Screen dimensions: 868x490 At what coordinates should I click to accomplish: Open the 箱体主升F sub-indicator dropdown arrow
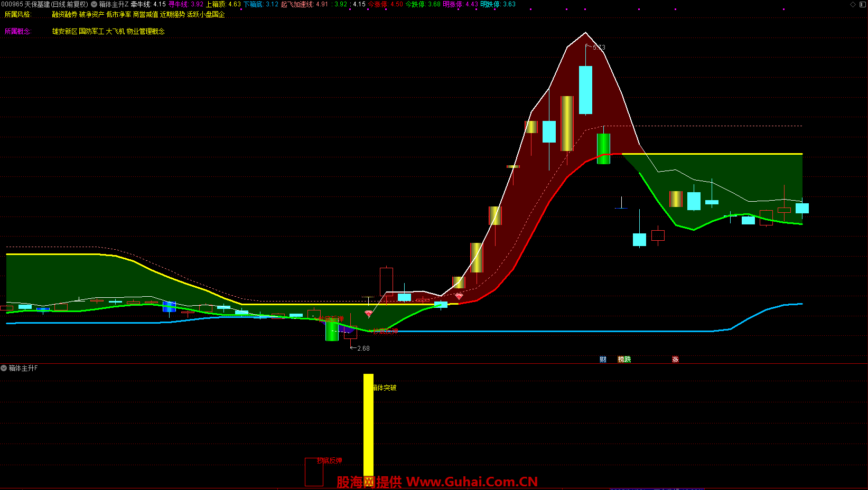point(4,368)
